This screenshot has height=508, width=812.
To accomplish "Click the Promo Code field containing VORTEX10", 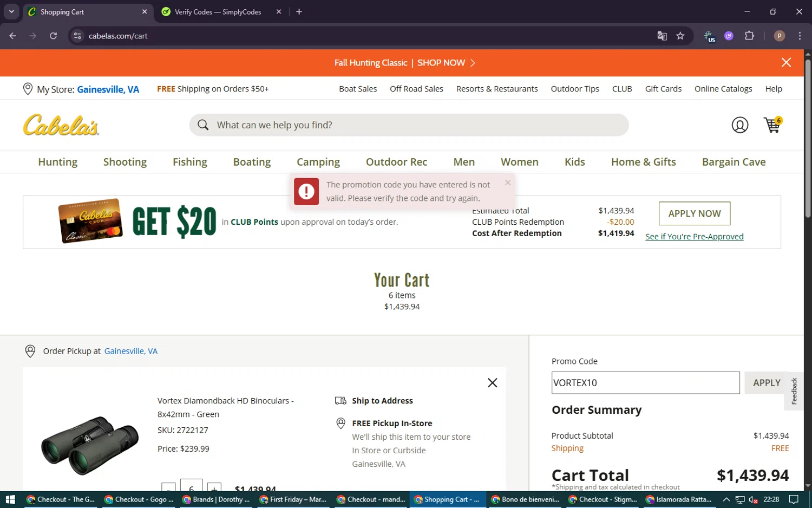I will [x=645, y=383].
